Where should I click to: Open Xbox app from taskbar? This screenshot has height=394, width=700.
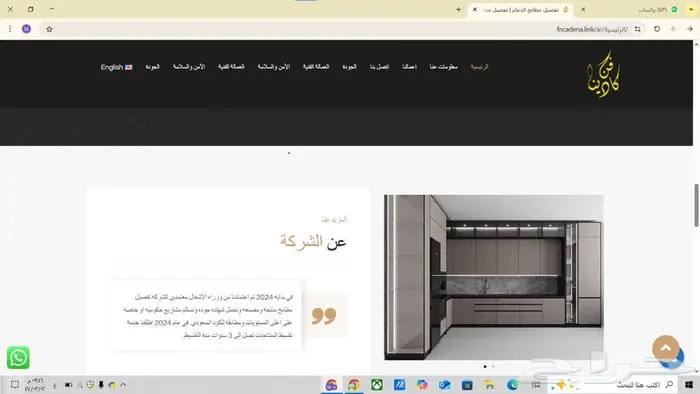click(377, 385)
